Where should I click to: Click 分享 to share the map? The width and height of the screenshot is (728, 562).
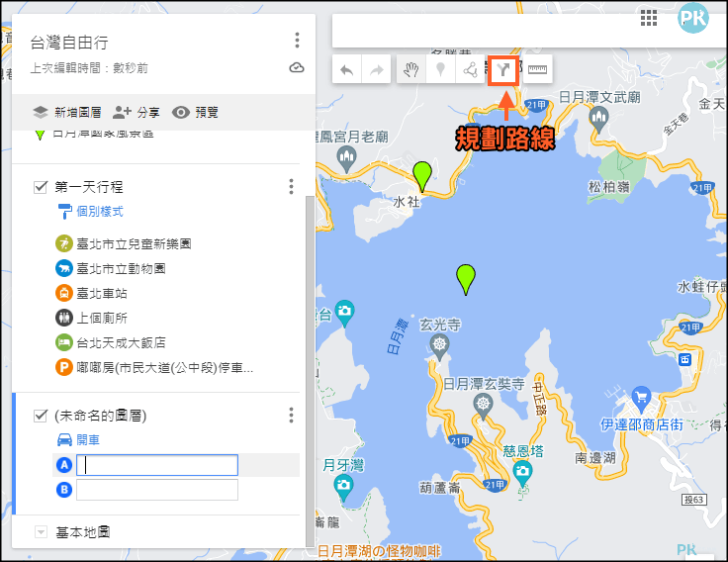point(136,112)
